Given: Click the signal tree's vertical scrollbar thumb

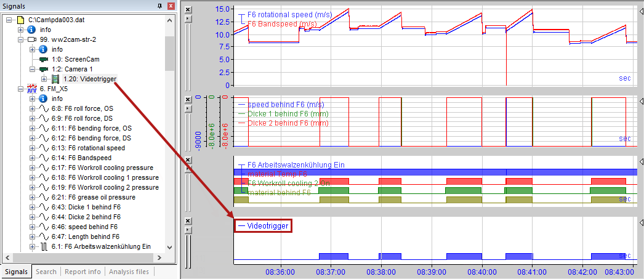Looking at the screenshot, I should point(170,54).
